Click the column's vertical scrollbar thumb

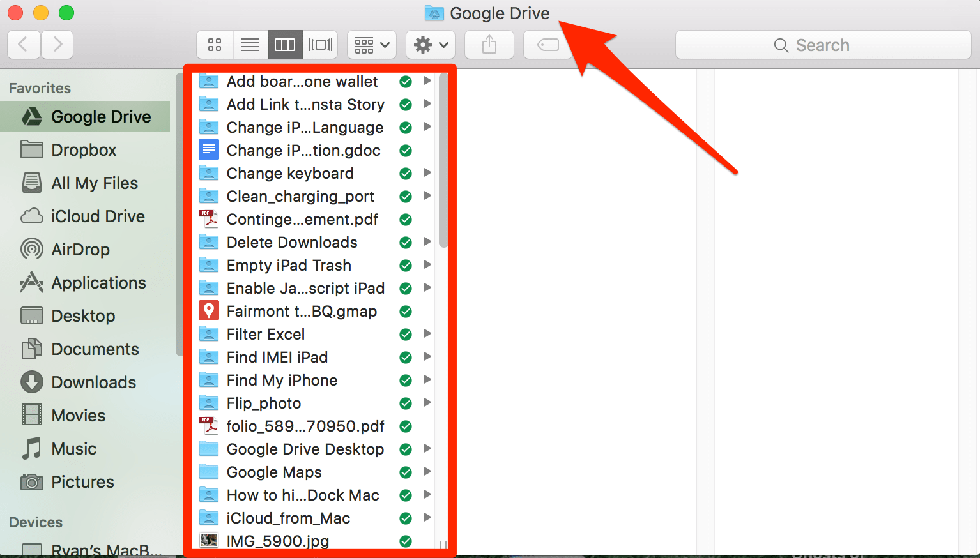(443, 160)
